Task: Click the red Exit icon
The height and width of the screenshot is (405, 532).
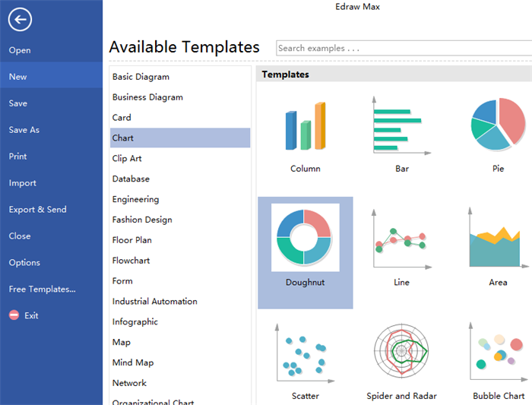Action: [x=14, y=315]
